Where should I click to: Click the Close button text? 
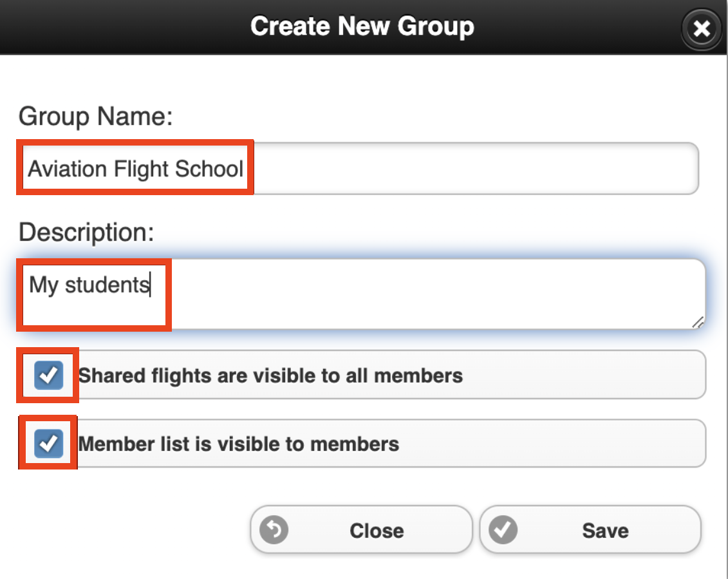377,531
